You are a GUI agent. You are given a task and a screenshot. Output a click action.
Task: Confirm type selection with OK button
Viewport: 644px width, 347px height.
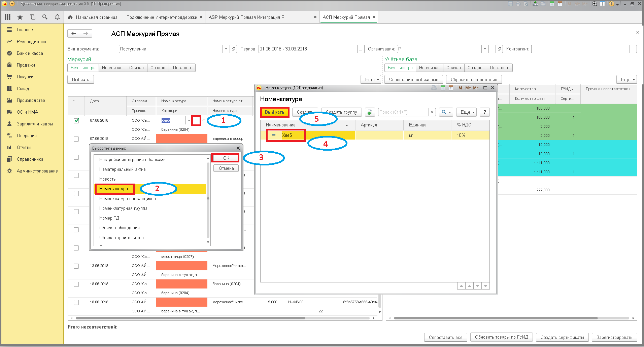point(226,158)
